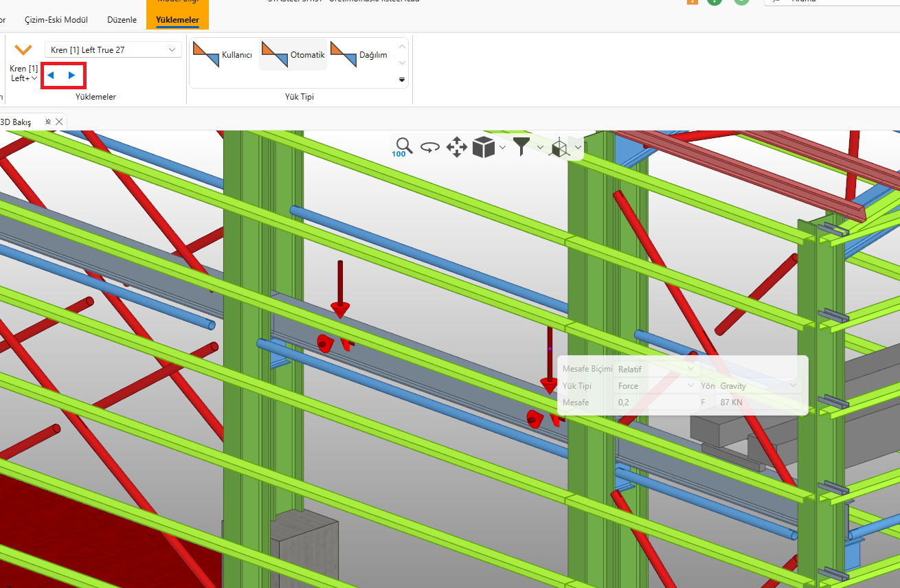Go to next load with right arrow

(x=72, y=75)
